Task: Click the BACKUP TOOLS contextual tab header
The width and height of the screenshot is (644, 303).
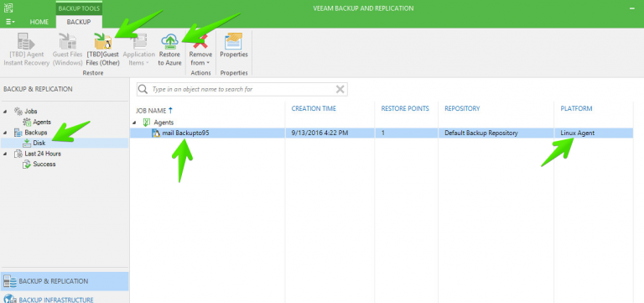Action: click(x=79, y=8)
